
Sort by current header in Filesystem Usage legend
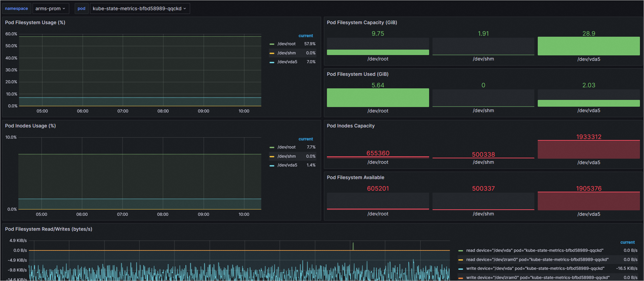[306, 36]
